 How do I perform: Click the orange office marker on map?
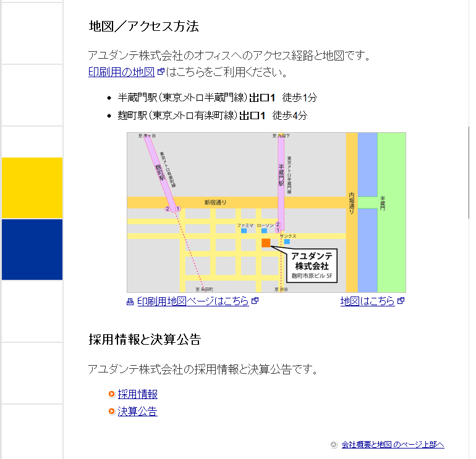(266, 243)
